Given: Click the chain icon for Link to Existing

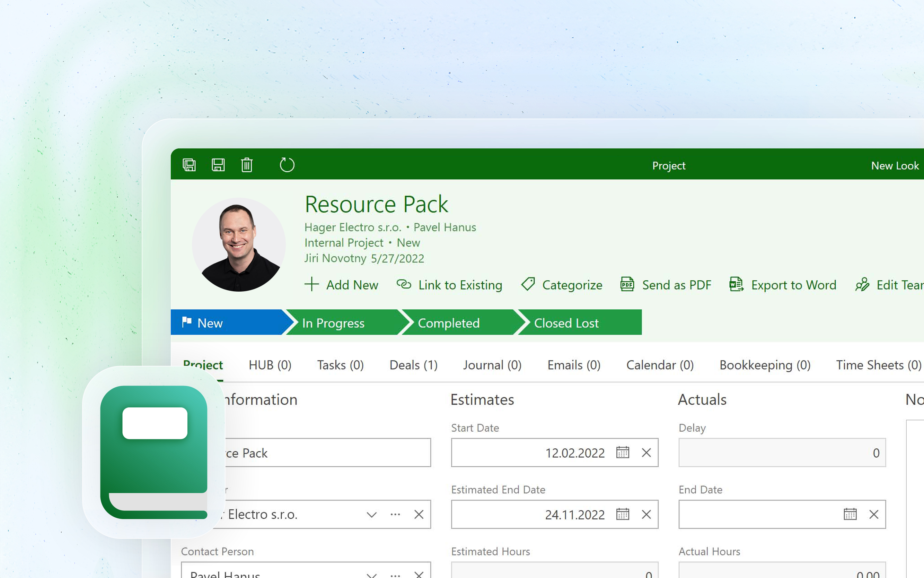Looking at the screenshot, I should (404, 284).
